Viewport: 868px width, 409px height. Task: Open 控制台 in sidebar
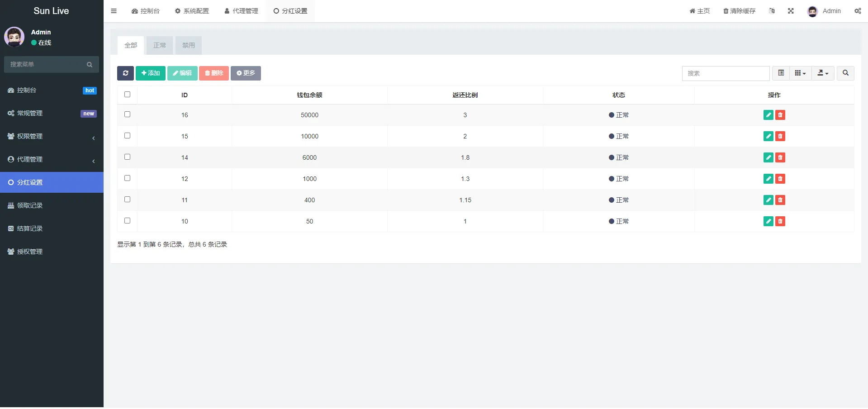tap(52, 90)
